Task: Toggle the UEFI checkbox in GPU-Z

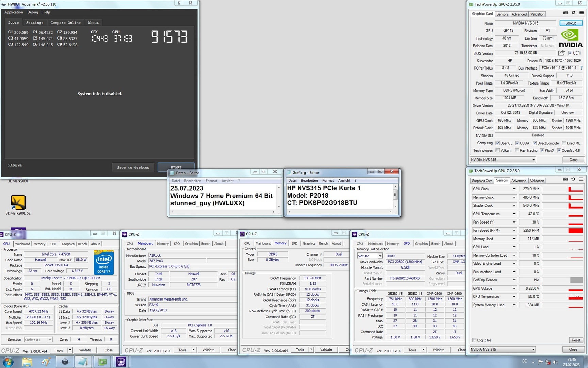Action: (570, 53)
